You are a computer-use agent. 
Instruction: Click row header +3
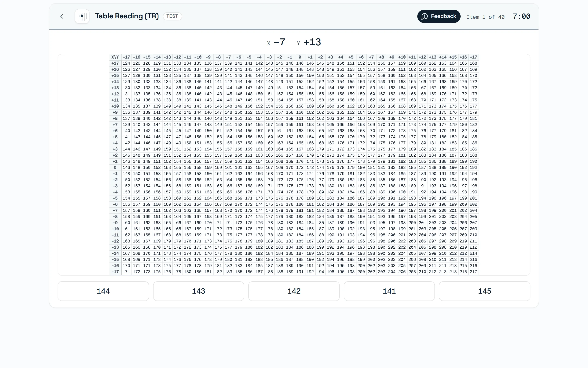point(115,149)
